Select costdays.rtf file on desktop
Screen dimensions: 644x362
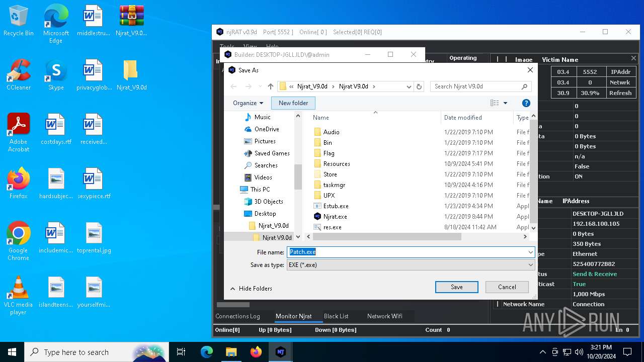point(56,130)
